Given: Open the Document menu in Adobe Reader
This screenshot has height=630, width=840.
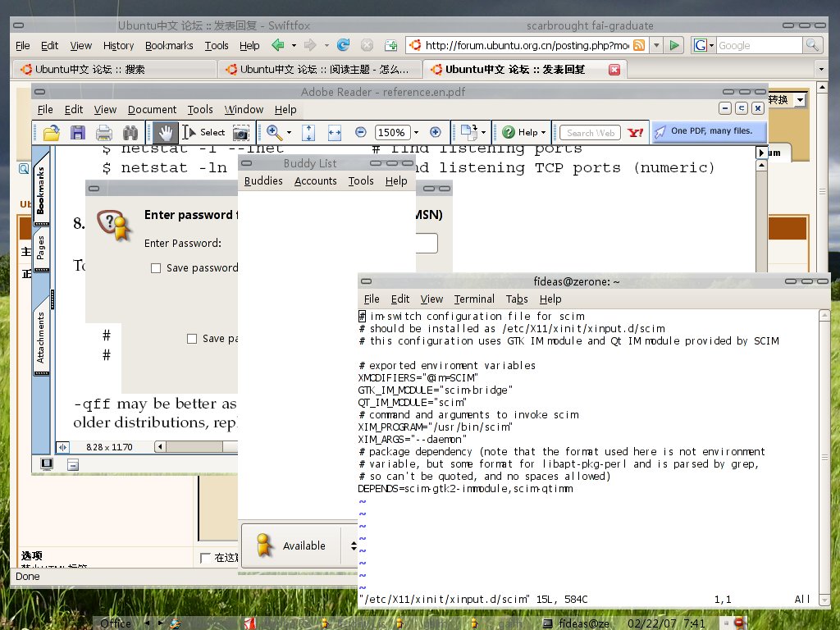Looking at the screenshot, I should (152, 109).
